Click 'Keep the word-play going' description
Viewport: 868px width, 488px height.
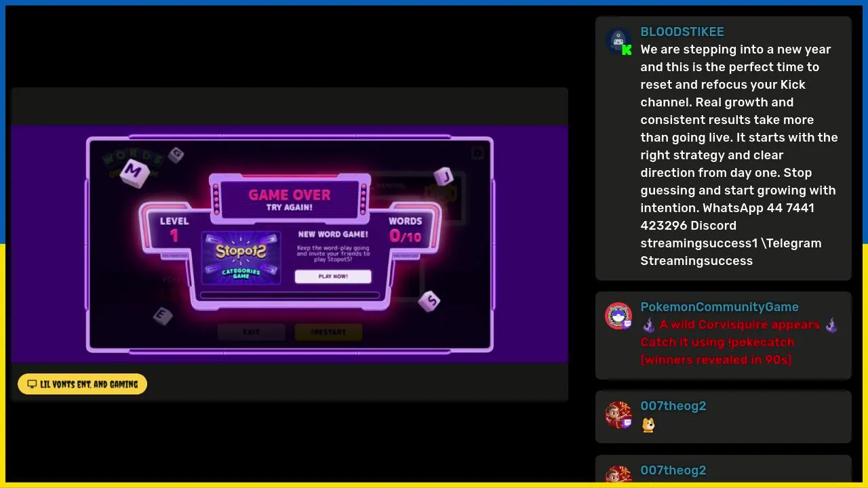coord(333,253)
